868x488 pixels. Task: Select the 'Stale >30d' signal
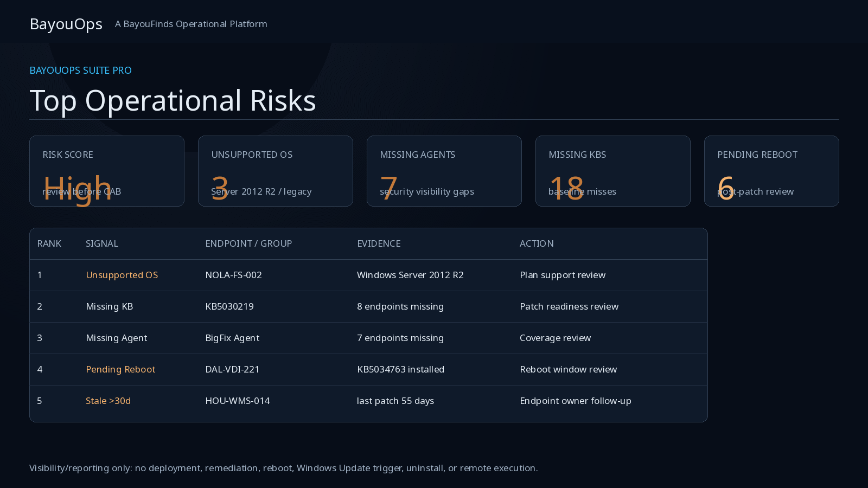(108, 401)
